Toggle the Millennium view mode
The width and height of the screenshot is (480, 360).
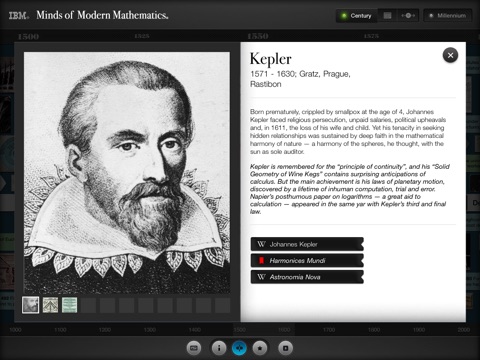pos(448,16)
